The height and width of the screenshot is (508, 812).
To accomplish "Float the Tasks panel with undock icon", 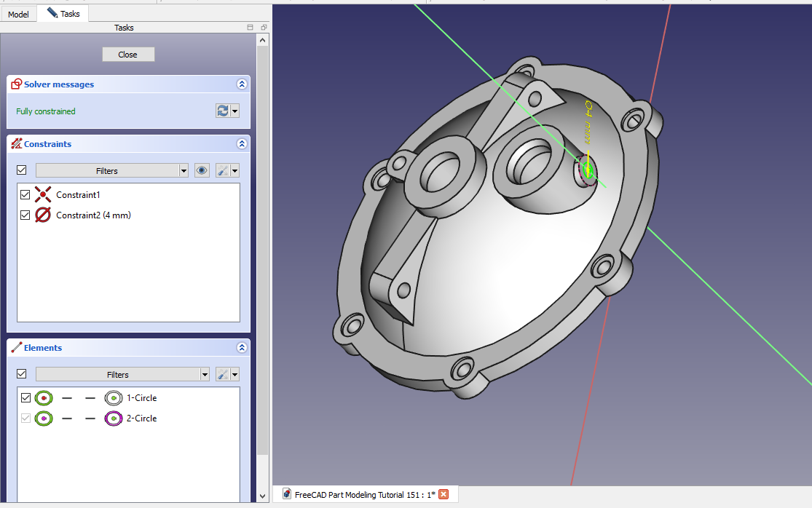I will 263,28.
